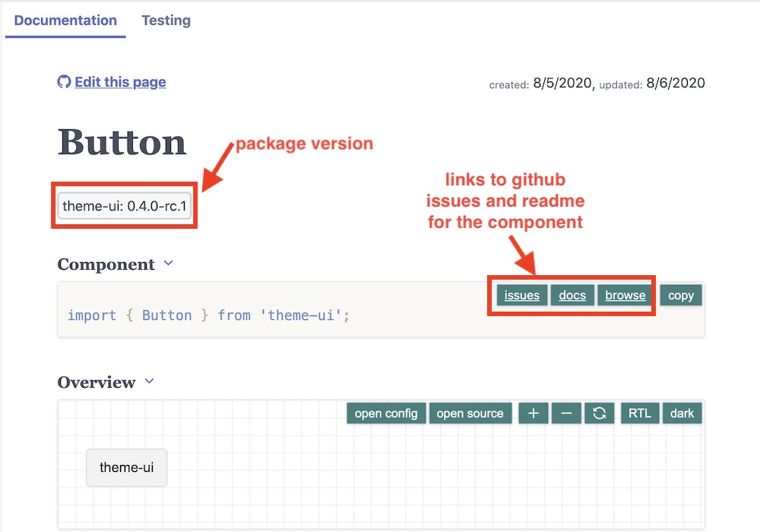Toggle dark theme mode
This screenshot has width=760, height=532.
pos(682,413)
